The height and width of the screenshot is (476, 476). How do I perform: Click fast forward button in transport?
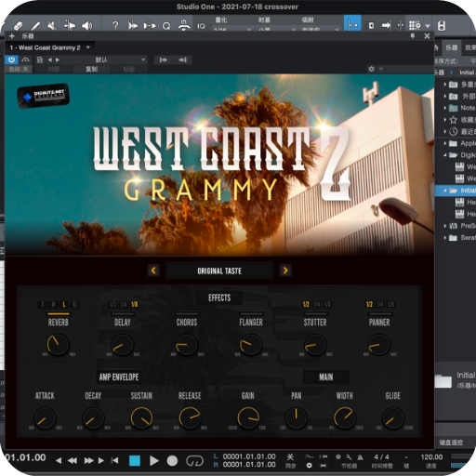[x=88, y=461]
